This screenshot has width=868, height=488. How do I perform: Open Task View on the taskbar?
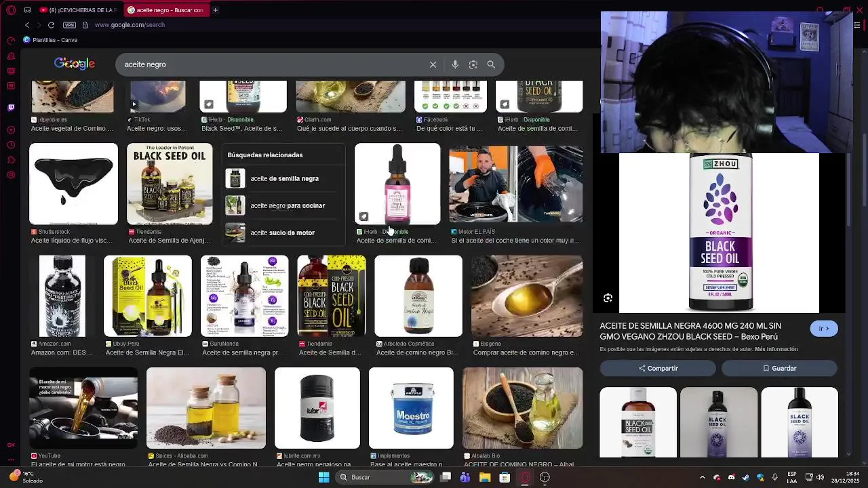pyautogui.click(x=446, y=477)
